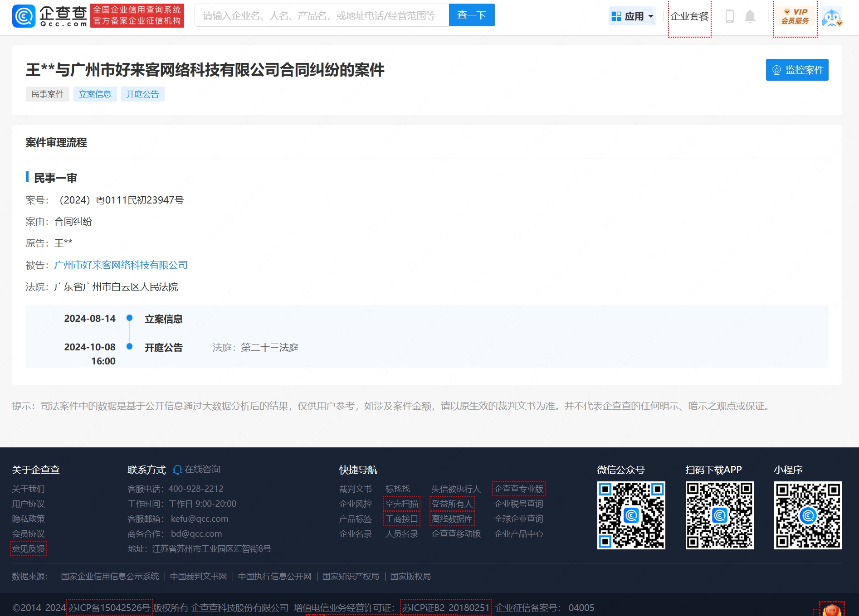Open 国家企业信用信息公示系统 source link

[110, 576]
